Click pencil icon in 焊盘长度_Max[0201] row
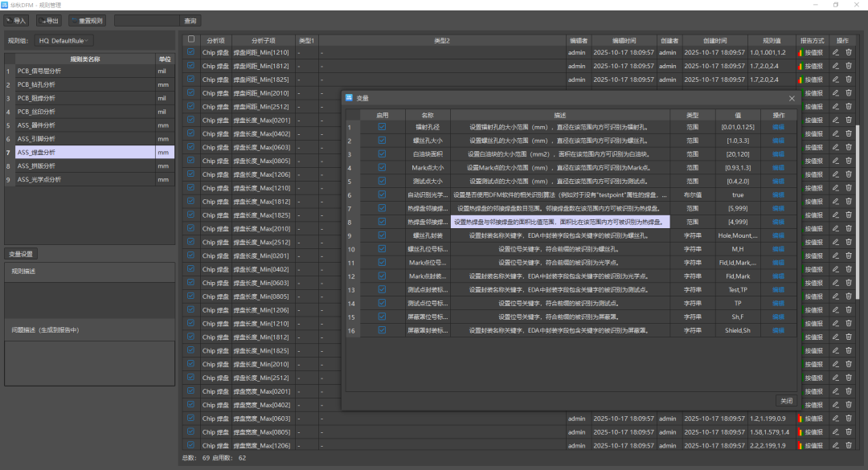868x470 pixels. (x=835, y=121)
